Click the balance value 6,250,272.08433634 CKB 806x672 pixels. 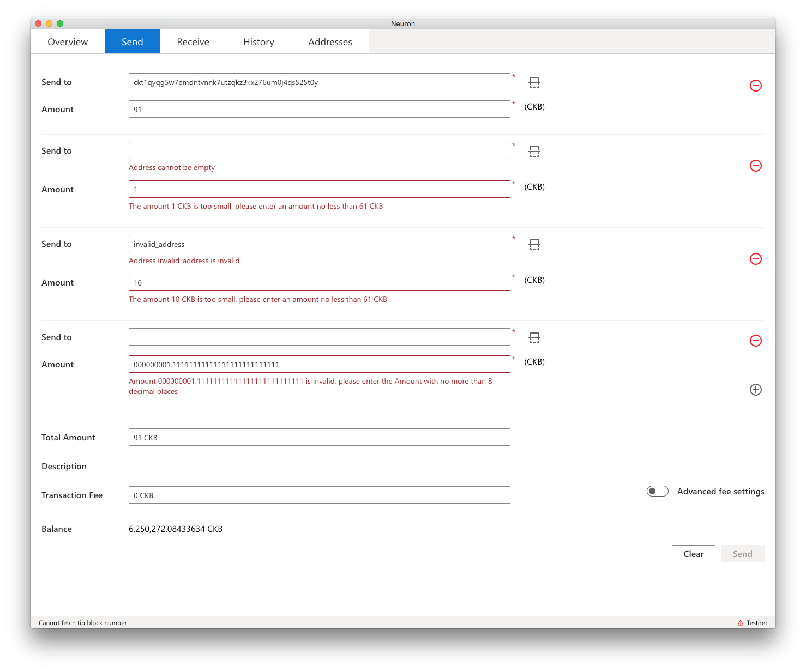click(176, 529)
